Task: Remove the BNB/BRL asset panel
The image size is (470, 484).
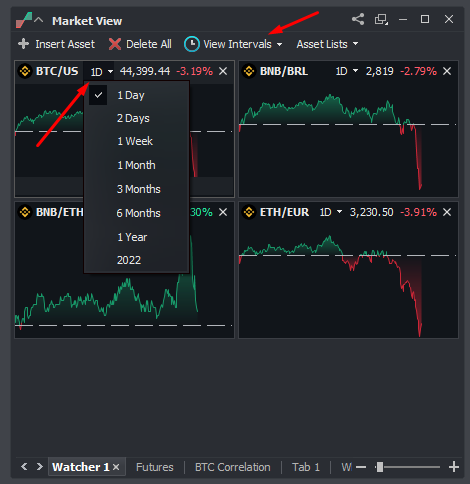Action: click(447, 71)
